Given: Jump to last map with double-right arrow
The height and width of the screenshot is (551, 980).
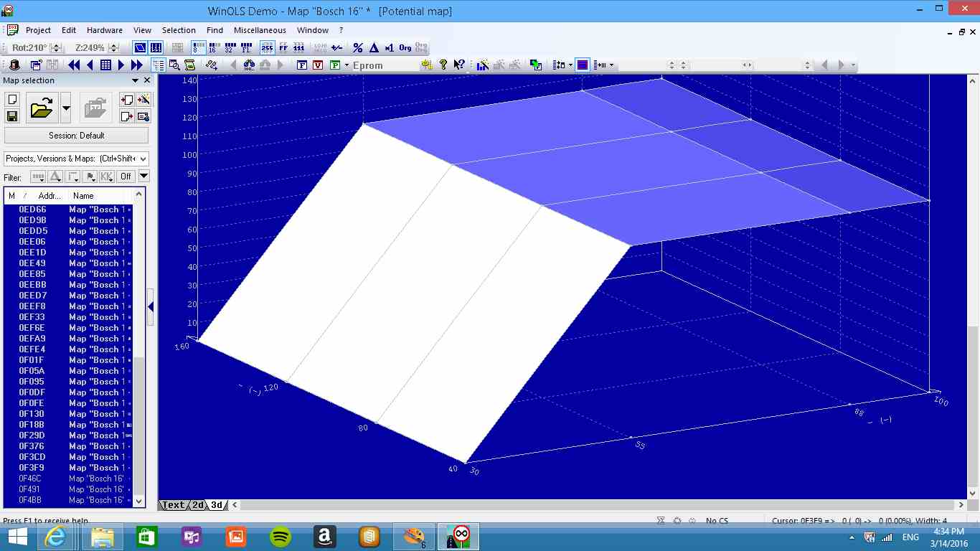Looking at the screenshot, I should click(x=136, y=65).
